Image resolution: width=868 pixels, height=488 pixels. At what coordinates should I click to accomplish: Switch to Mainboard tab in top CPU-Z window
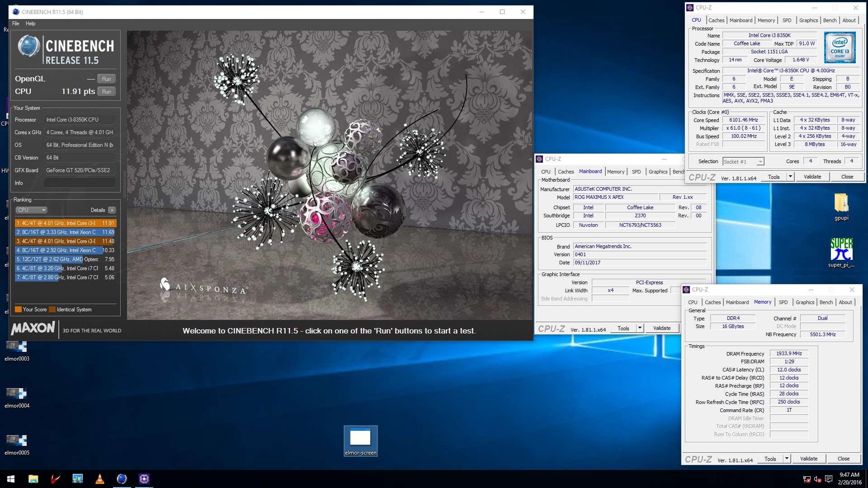(741, 20)
